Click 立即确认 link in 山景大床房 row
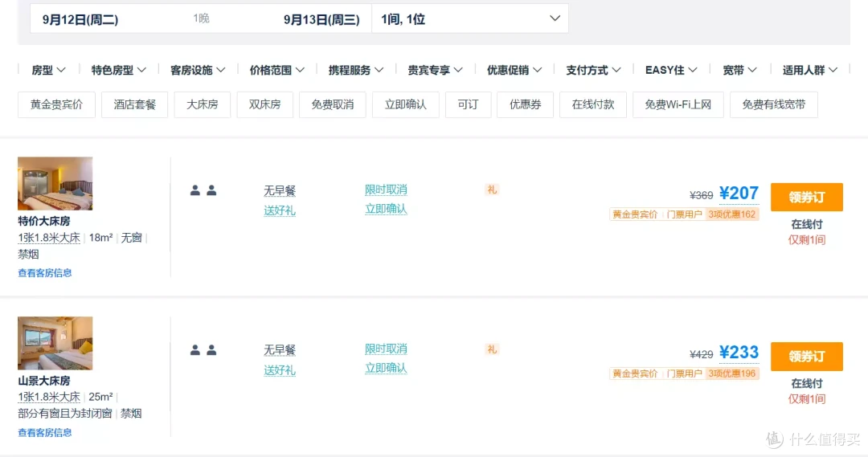 coord(386,369)
